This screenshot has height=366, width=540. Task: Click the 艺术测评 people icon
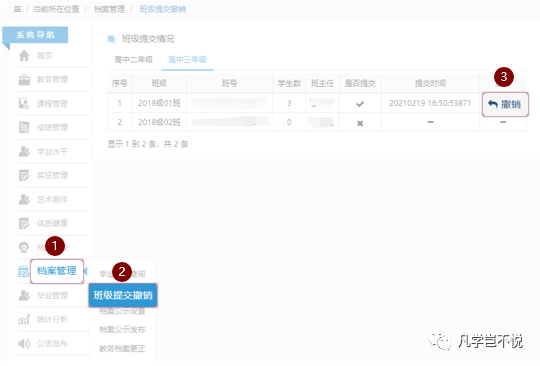click(24, 199)
